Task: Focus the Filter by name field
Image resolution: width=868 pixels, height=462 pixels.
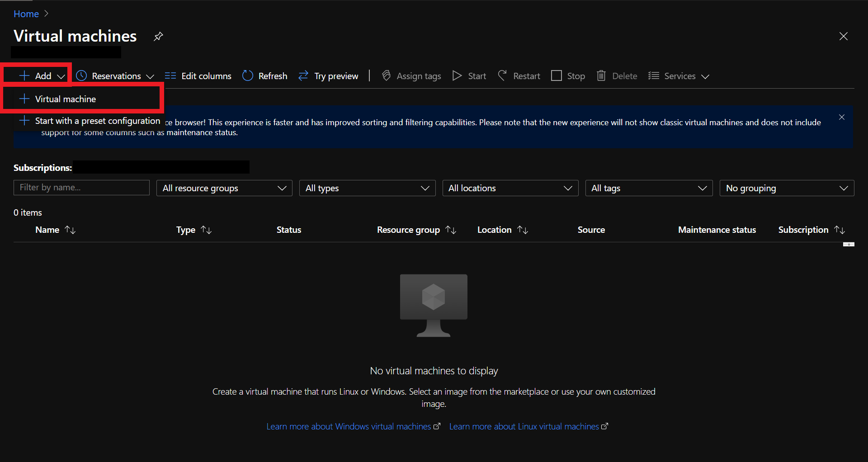Action: pyautogui.click(x=81, y=188)
